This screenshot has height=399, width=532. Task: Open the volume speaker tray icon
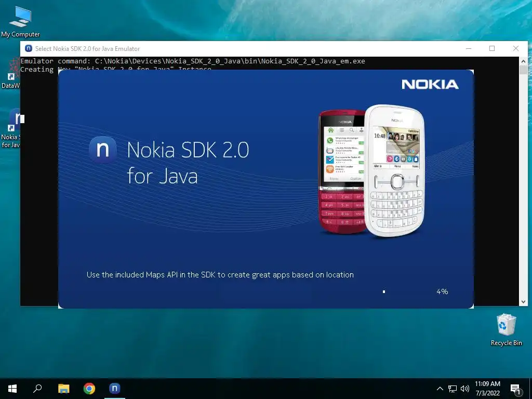pos(465,389)
